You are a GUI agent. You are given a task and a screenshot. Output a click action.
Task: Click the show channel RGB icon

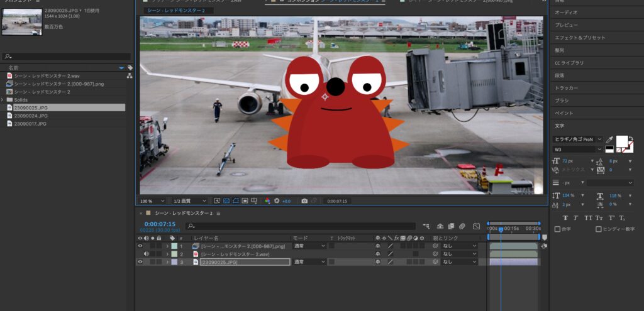267,201
